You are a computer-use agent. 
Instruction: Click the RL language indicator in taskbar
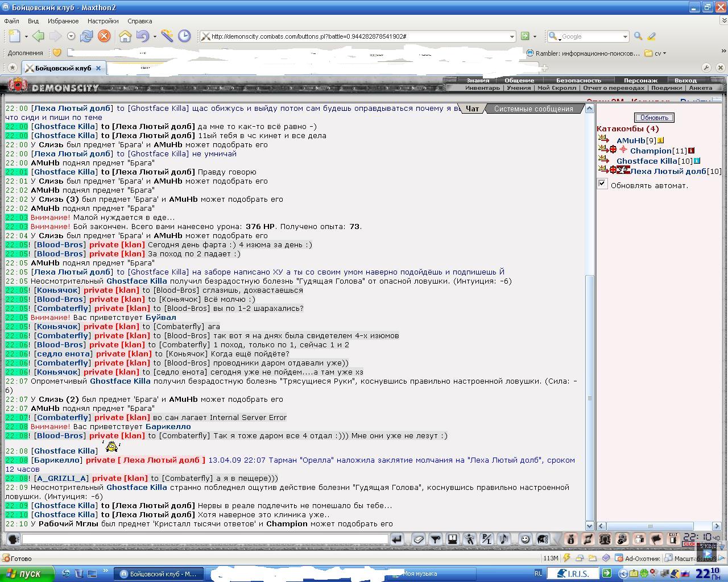(x=538, y=574)
